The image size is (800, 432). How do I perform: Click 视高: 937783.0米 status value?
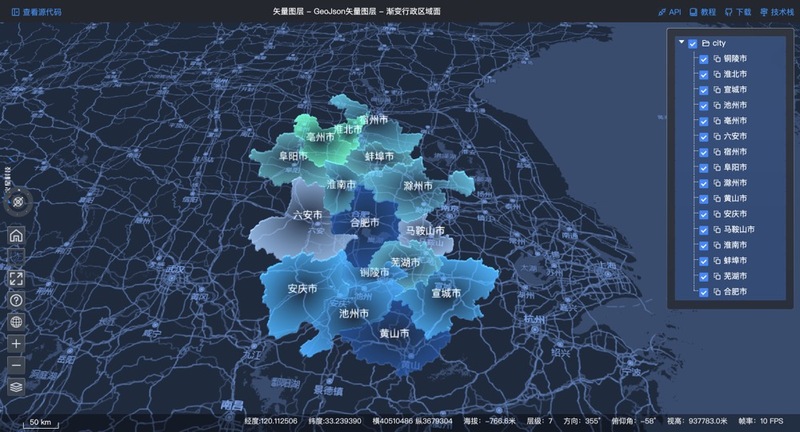pyautogui.click(x=697, y=421)
